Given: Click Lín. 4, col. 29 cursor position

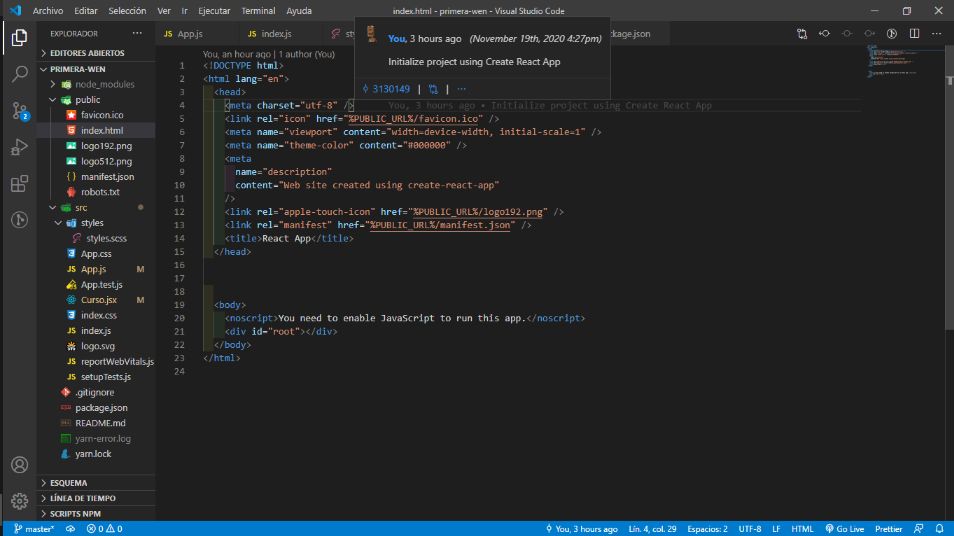Looking at the screenshot, I should coord(652,529).
